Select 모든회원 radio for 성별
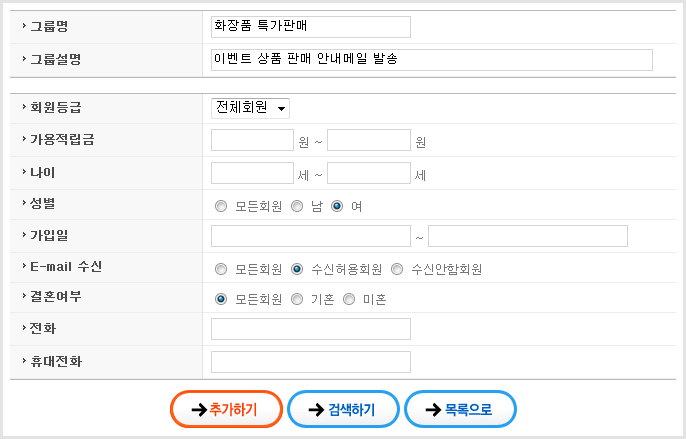The height and width of the screenshot is (439, 686). pyautogui.click(x=221, y=207)
